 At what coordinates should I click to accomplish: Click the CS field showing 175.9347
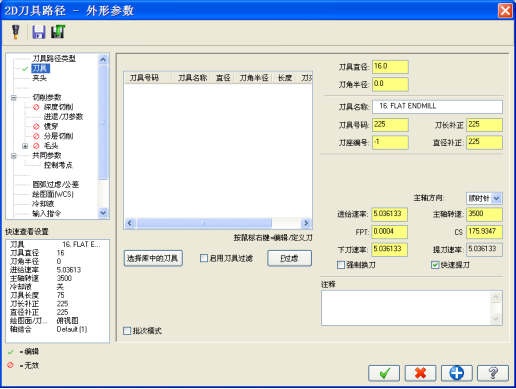pos(484,232)
